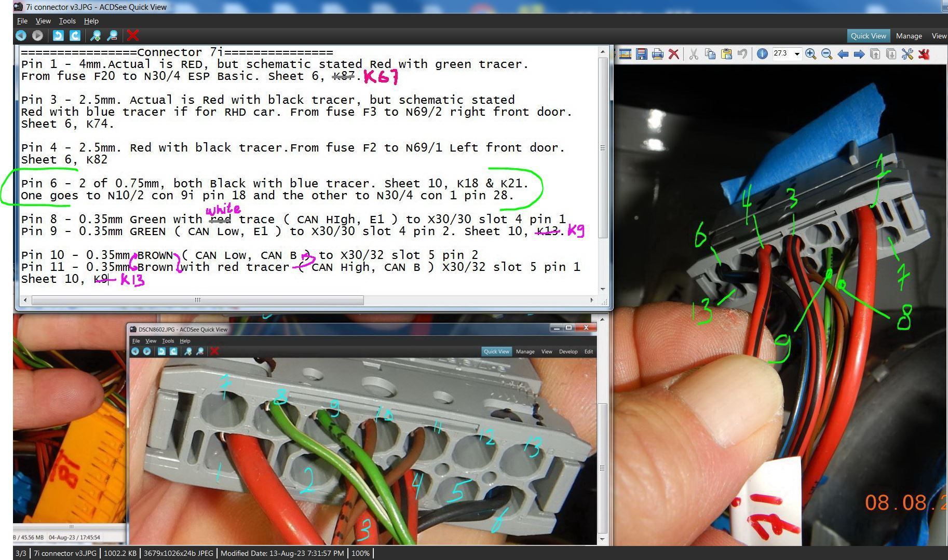Open the File menu in the top menu bar
This screenshot has width=948, height=560.
[22, 21]
